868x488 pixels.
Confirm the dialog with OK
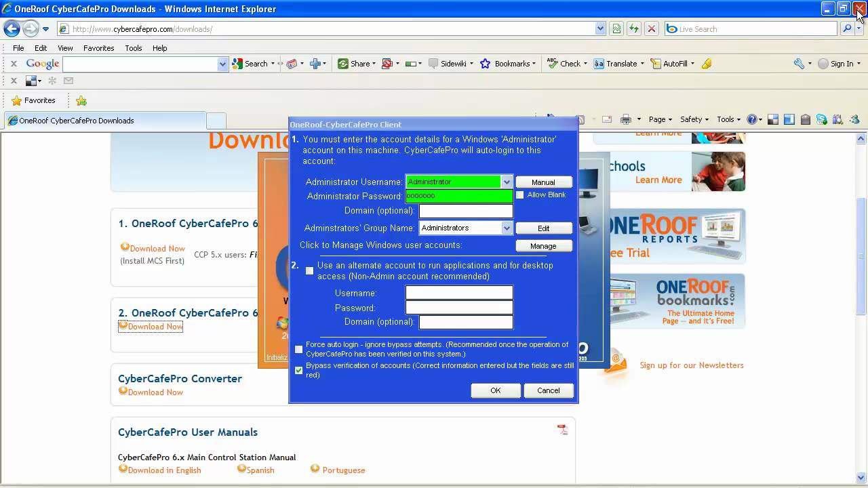point(496,390)
